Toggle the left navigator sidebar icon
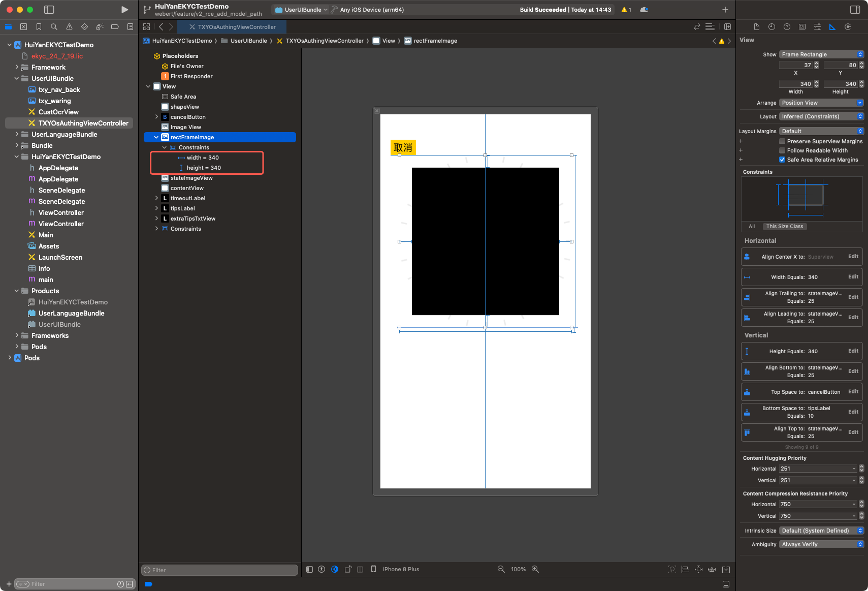 coord(49,10)
